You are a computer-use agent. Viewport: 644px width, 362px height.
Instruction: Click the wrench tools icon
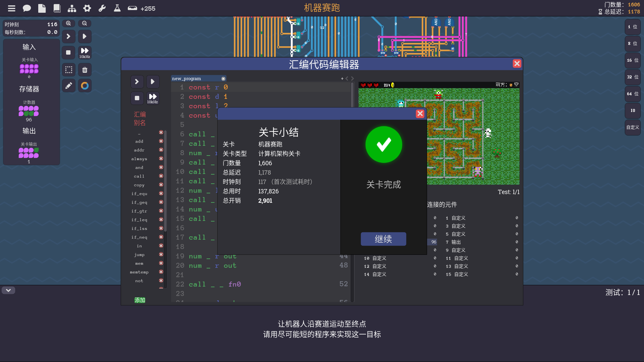click(102, 8)
